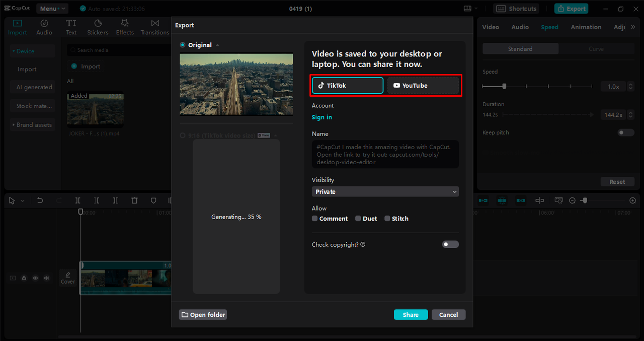644x341 pixels.
Task: Choose TikTok as the share platform
Action: tap(348, 86)
